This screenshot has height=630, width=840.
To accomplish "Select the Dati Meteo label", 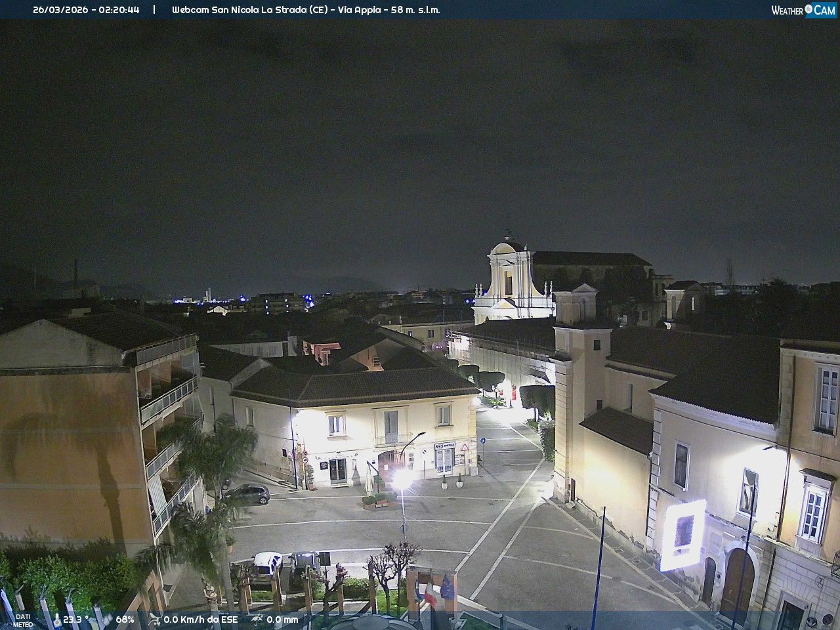I will click(x=23, y=620).
